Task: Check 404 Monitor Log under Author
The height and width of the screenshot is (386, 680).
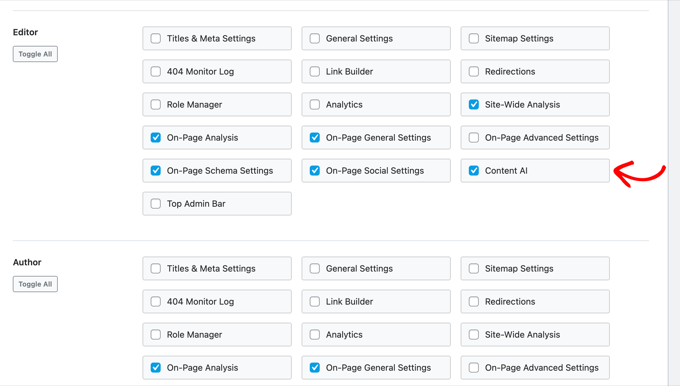Action: [156, 301]
